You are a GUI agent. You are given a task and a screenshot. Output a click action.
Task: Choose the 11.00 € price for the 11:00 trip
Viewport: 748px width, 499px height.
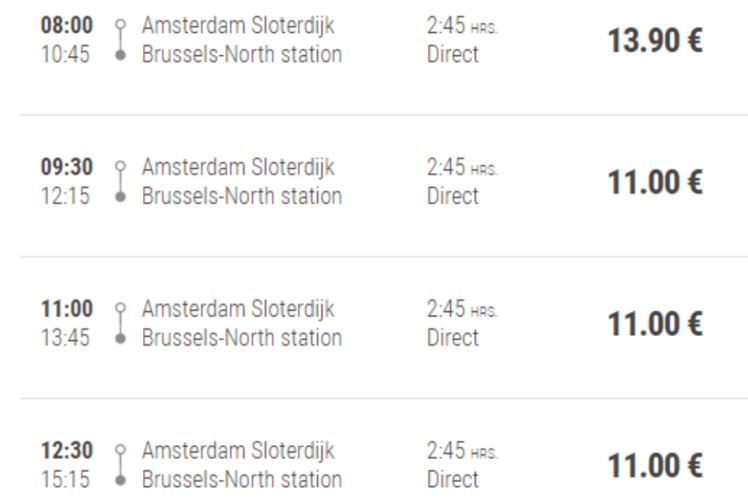pos(655,324)
